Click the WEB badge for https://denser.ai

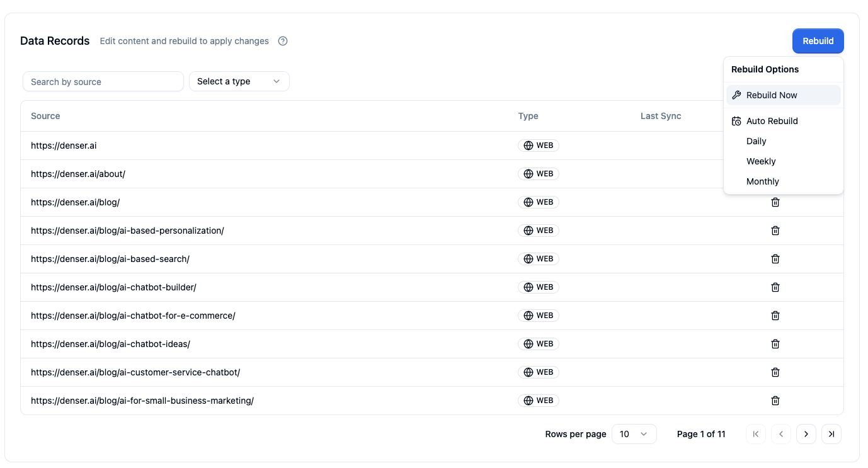[x=539, y=146]
